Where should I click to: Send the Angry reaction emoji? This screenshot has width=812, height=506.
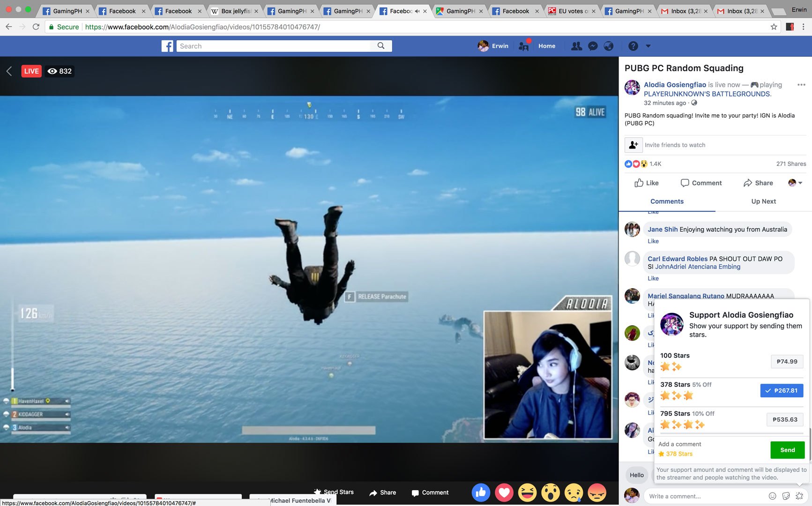[x=597, y=492]
